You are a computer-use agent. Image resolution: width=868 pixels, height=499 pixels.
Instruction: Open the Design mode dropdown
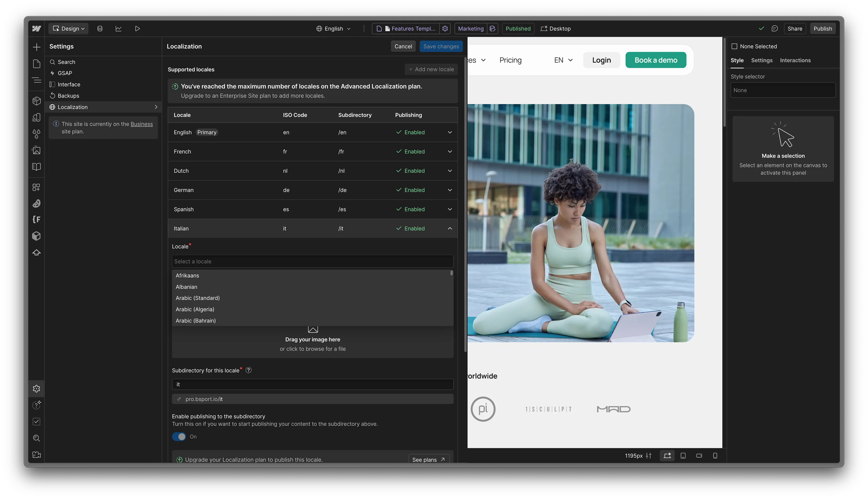pos(68,29)
